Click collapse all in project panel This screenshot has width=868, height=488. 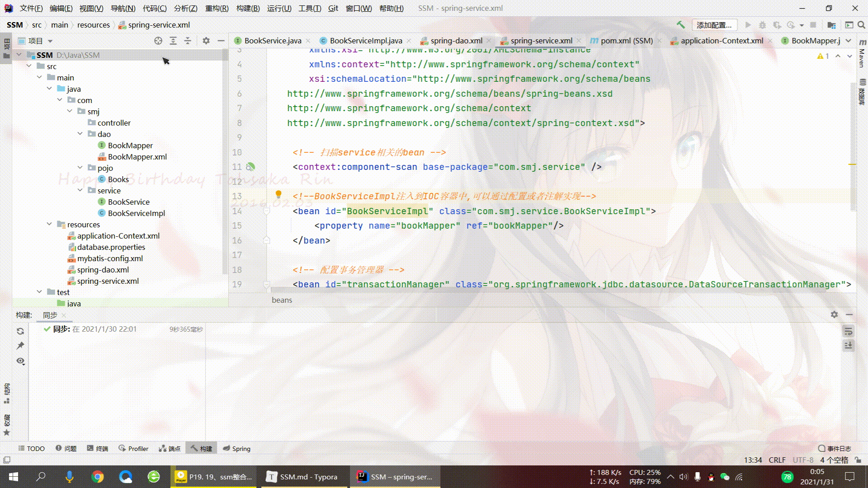tap(188, 41)
